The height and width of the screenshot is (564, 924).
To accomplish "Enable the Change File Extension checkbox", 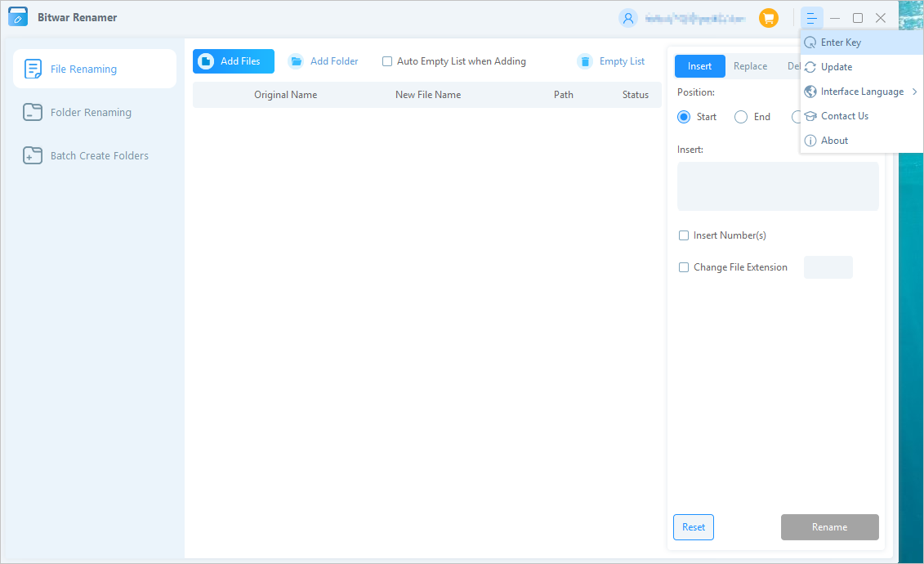I will 684,267.
